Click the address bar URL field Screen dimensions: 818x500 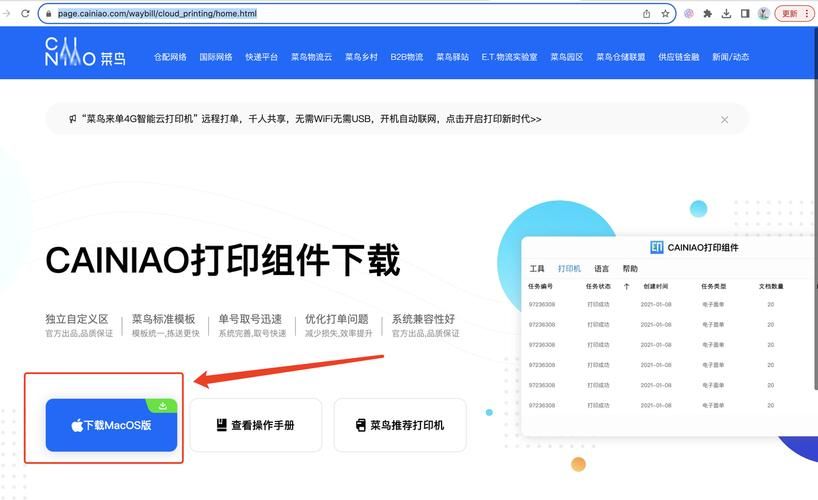pyautogui.click(x=357, y=14)
